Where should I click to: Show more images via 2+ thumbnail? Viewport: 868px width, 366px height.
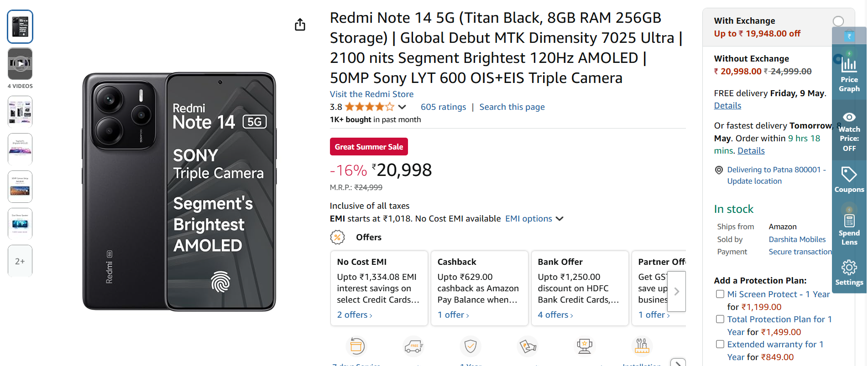pos(20,261)
